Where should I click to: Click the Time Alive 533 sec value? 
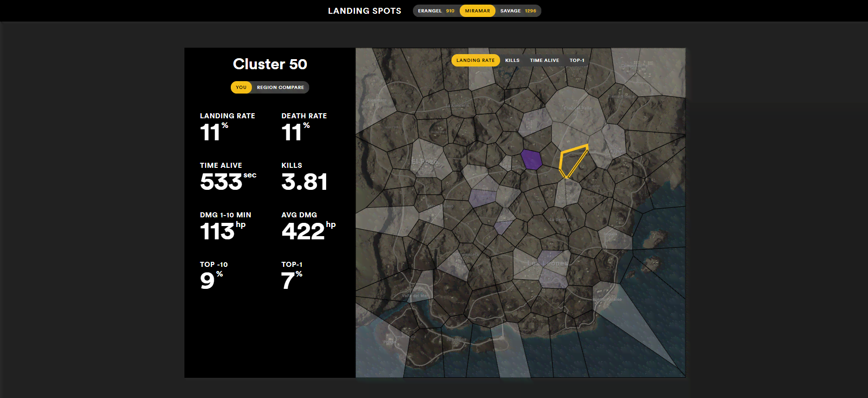[228, 182]
